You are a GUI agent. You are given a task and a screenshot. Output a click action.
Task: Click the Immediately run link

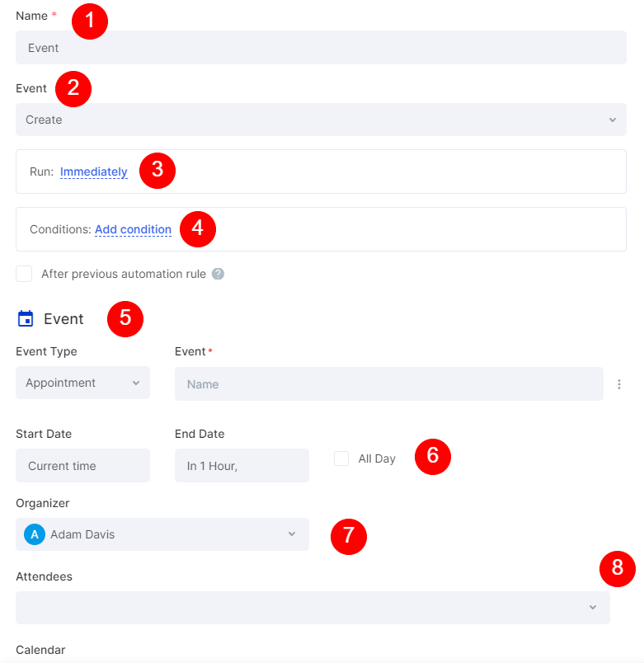click(x=94, y=172)
